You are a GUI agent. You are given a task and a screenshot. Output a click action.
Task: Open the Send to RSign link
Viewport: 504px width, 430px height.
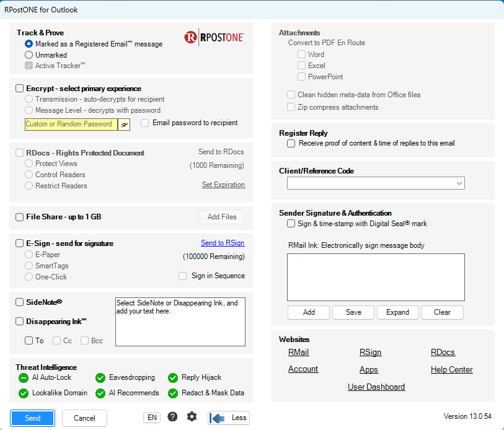[223, 243]
